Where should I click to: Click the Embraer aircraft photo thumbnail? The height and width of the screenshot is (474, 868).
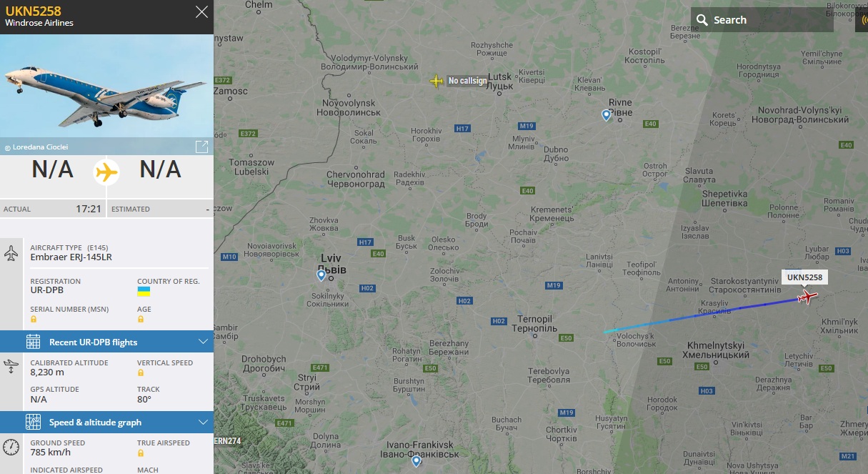point(106,94)
